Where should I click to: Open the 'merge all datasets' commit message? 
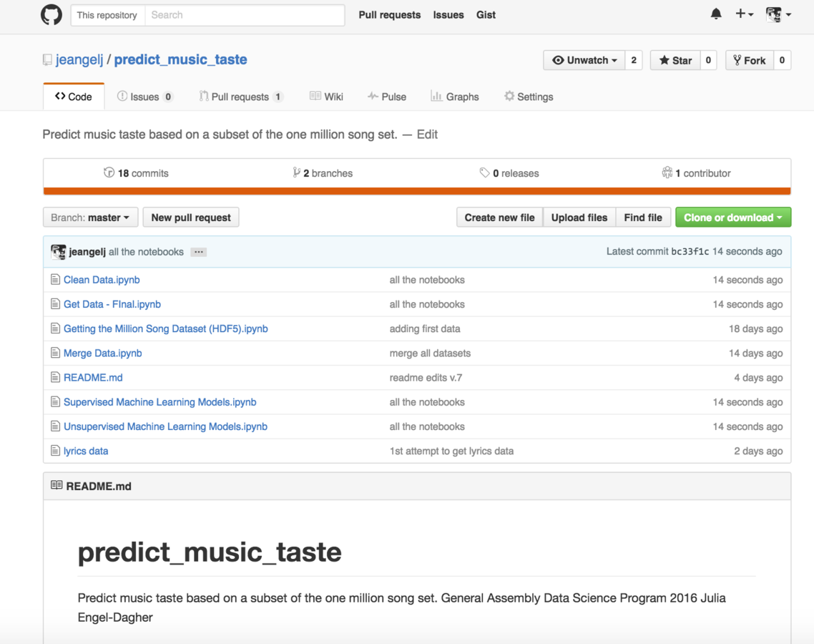coord(430,353)
